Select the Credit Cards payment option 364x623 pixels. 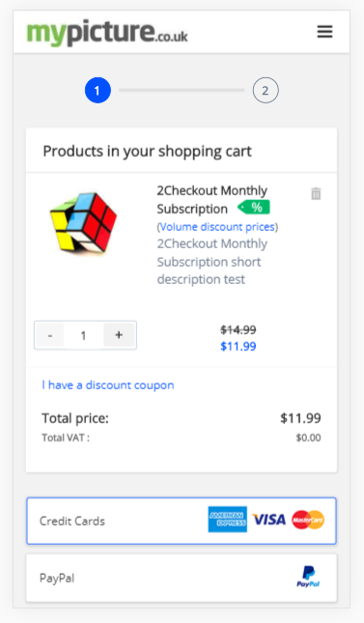click(182, 521)
